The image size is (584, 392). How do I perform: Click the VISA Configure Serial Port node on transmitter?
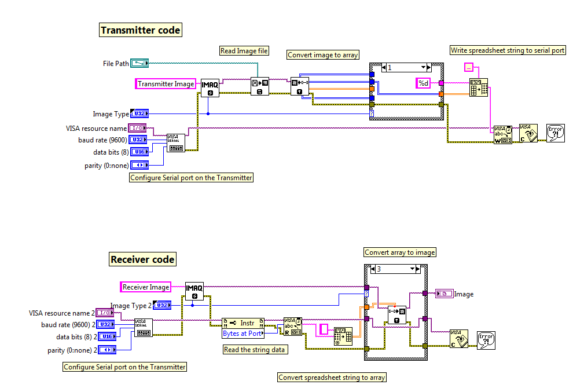[x=175, y=142]
